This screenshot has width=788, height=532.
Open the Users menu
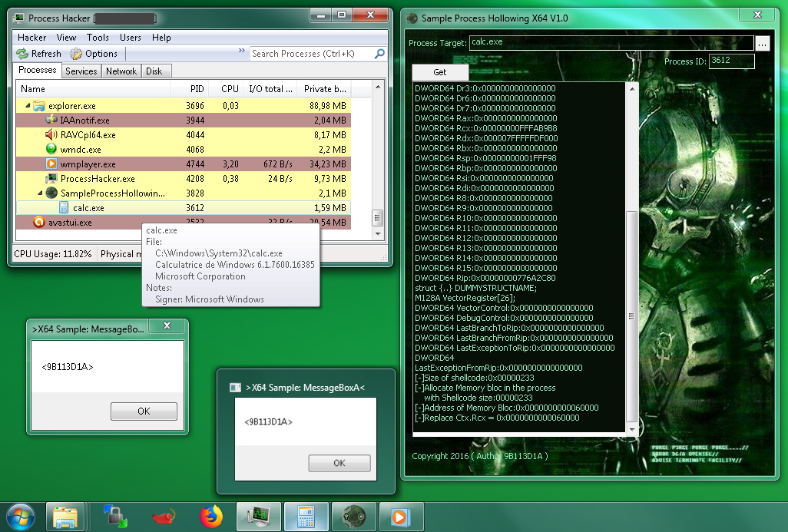pyautogui.click(x=130, y=38)
